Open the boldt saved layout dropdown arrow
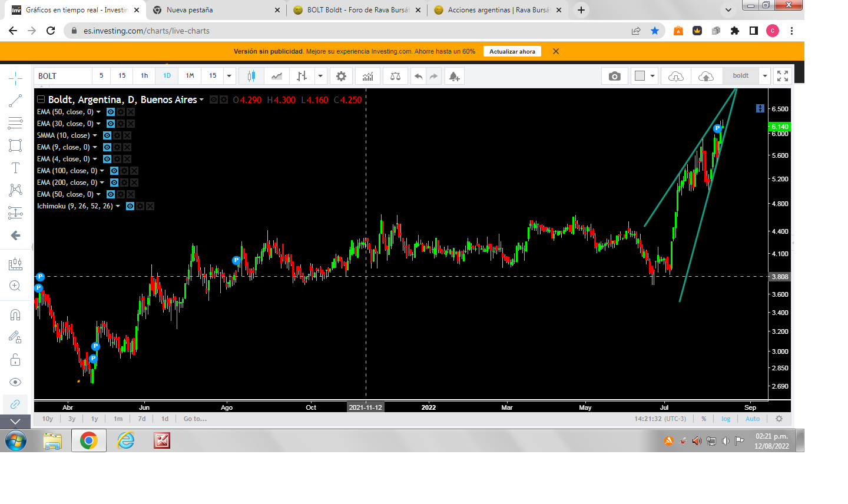This screenshot has height=504, width=848. pos(764,76)
